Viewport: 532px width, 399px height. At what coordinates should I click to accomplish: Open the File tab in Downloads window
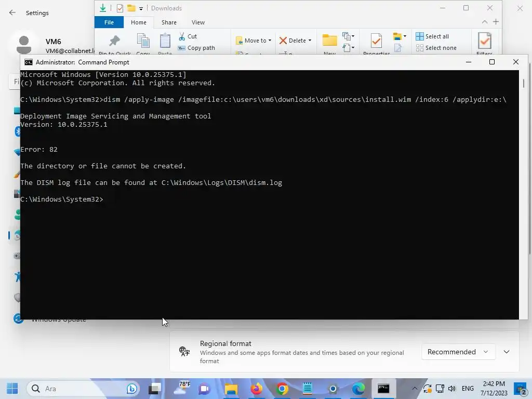click(x=109, y=22)
